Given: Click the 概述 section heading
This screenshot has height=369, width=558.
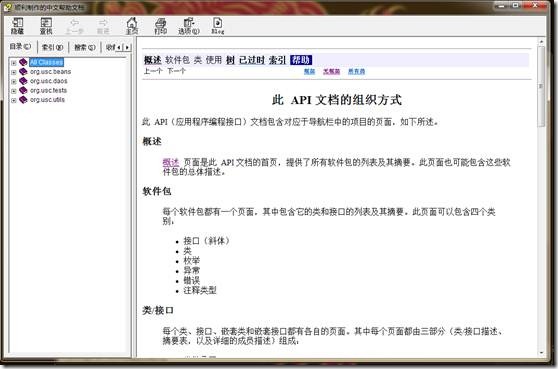Looking at the screenshot, I should (152, 141).
